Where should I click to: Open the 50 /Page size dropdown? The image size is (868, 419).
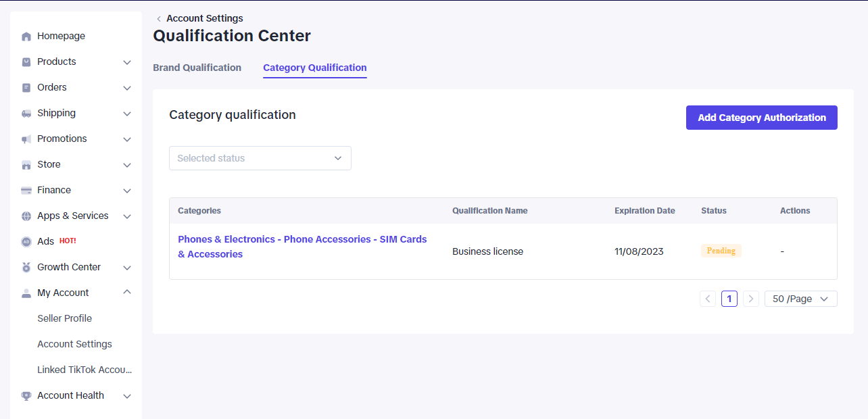point(801,299)
